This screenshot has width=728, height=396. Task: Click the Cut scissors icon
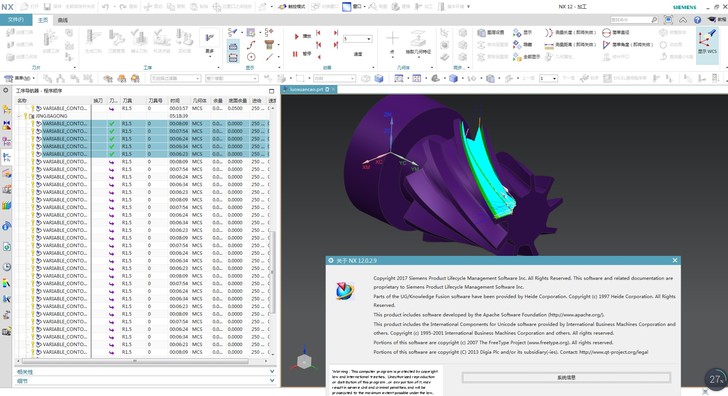[148, 6]
